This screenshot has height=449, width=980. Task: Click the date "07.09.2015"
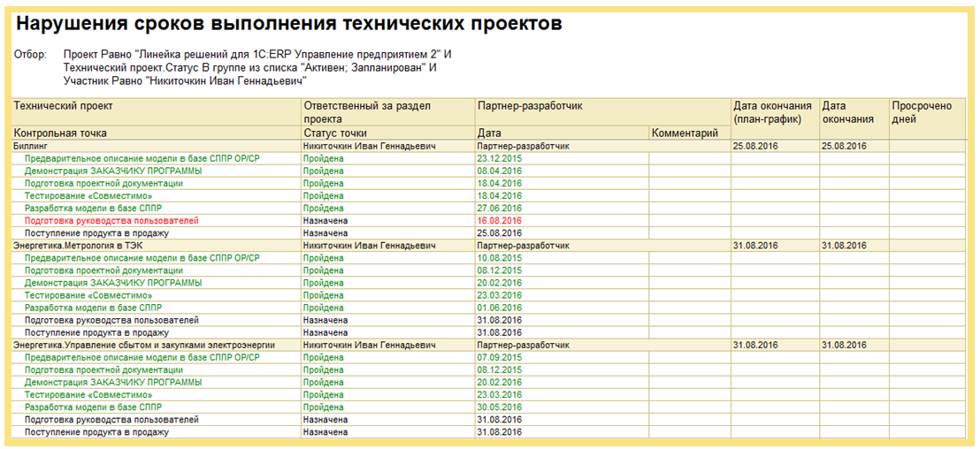(x=499, y=357)
